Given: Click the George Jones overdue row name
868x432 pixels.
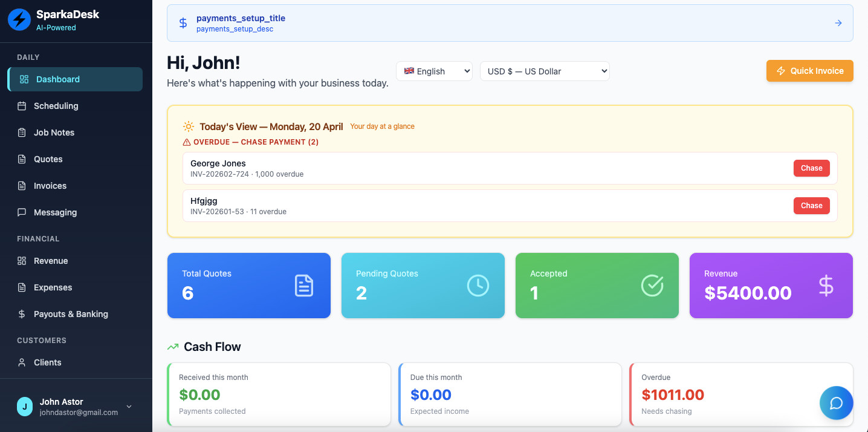Looking at the screenshot, I should (218, 163).
